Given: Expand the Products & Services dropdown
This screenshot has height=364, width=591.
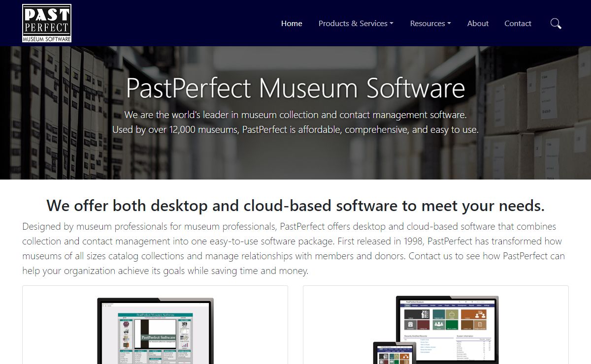Looking at the screenshot, I should [356, 23].
